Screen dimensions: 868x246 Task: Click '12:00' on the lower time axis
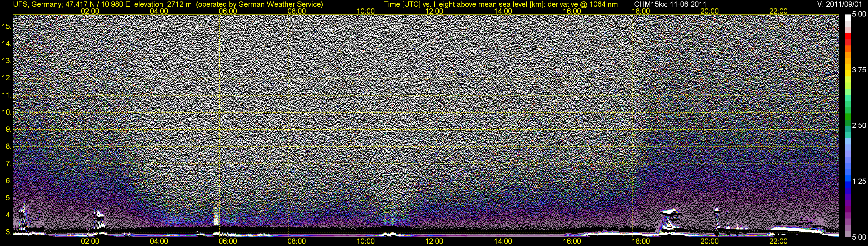click(x=434, y=241)
